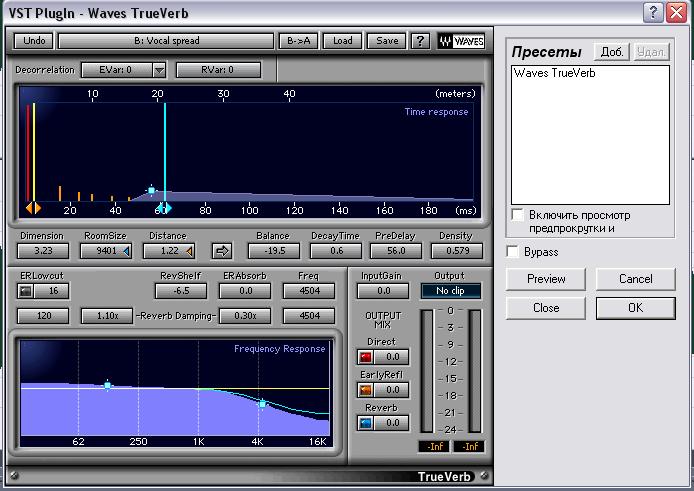Click the Direct level value 0.0
The height and width of the screenshot is (491, 694).
coord(392,357)
